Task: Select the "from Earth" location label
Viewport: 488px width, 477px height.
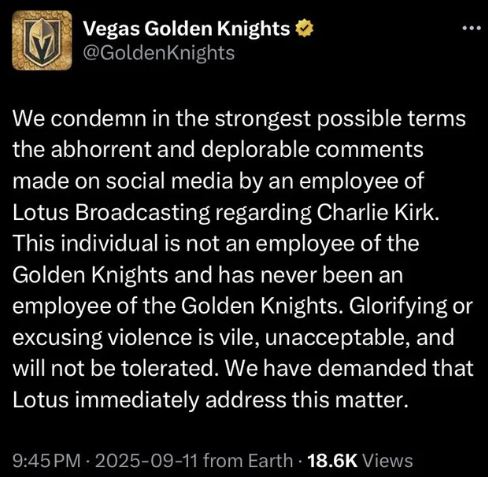Action: (248, 461)
